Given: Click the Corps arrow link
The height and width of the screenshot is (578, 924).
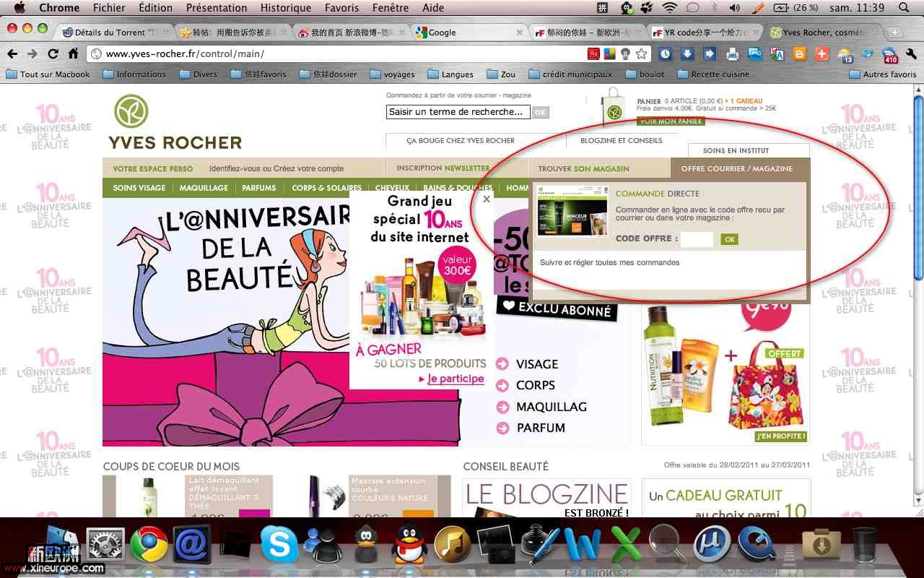Looking at the screenshot, I should point(526,385).
